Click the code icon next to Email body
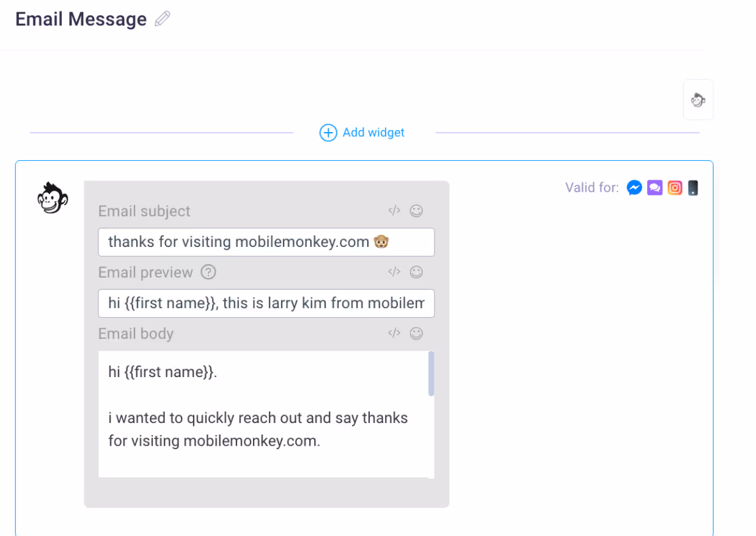Screen dimensions: 756x536 coord(394,333)
